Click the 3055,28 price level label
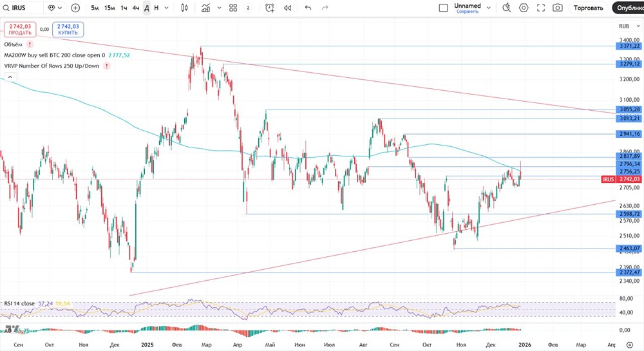Screen dimensions: 644x351 pos(629,109)
